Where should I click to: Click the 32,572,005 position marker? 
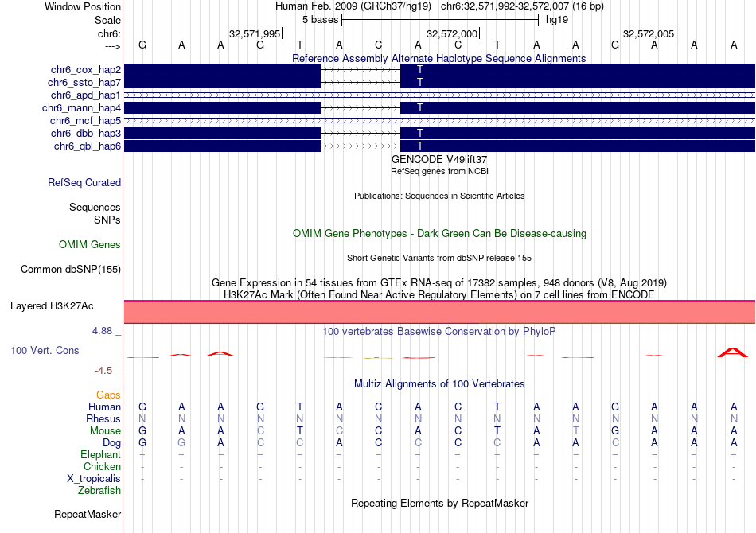pos(649,33)
